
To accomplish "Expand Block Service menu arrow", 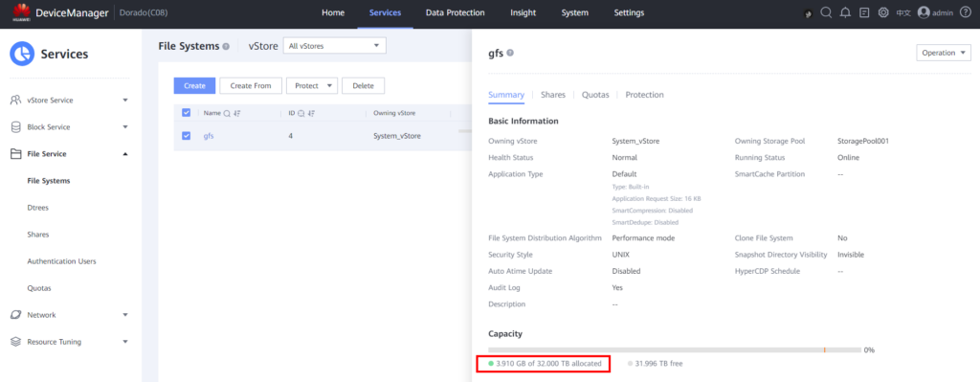I will [125, 127].
